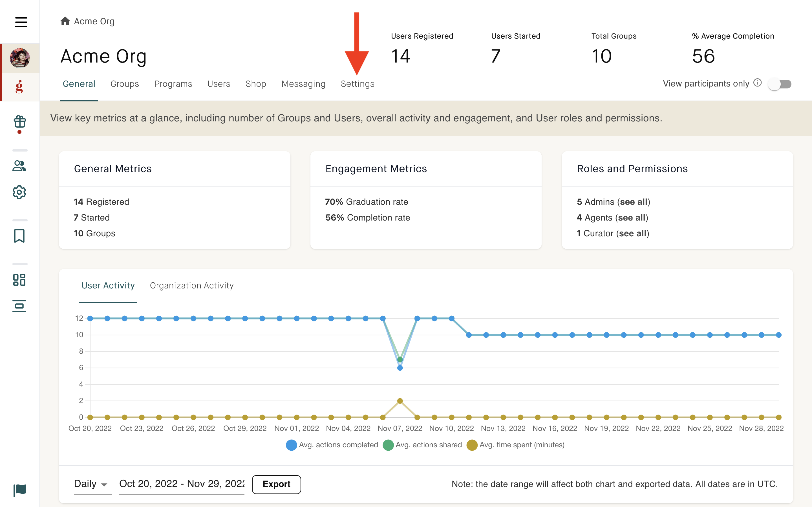812x507 pixels.
Task: Open the hamburger menu
Action: pyautogui.click(x=21, y=22)
